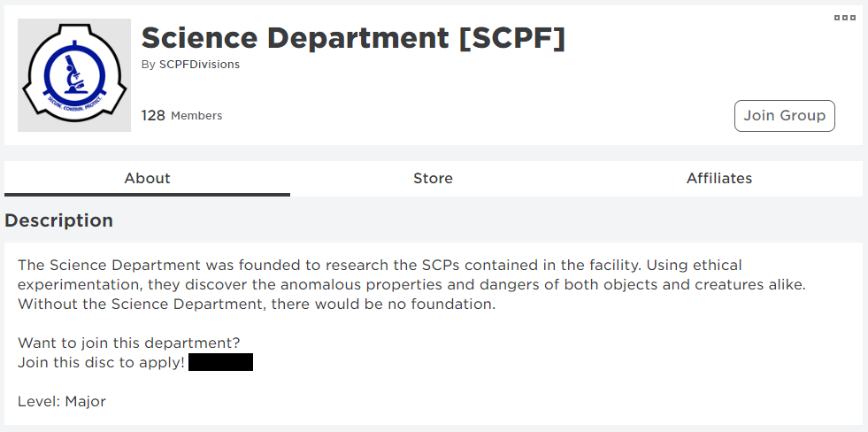This screenshot has height=432, width=868.
Task: Open the three-dot group options menu
Action: point(844,18)
